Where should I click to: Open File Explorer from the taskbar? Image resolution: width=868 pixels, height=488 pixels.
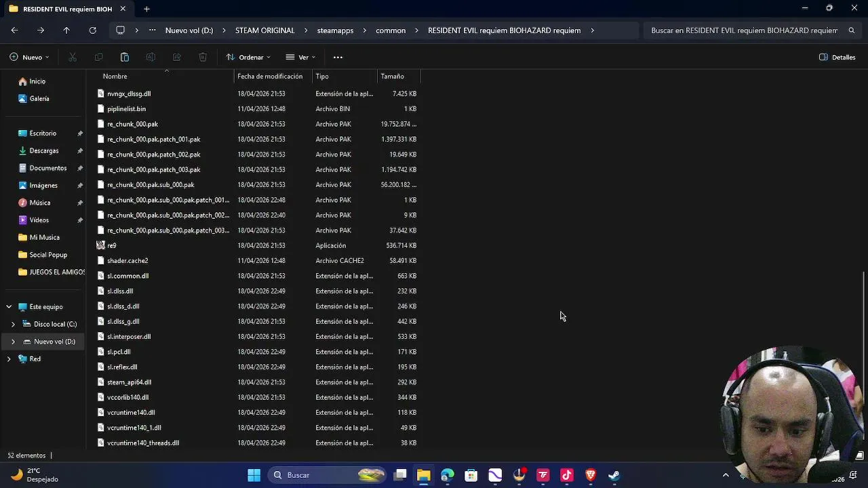423,475
